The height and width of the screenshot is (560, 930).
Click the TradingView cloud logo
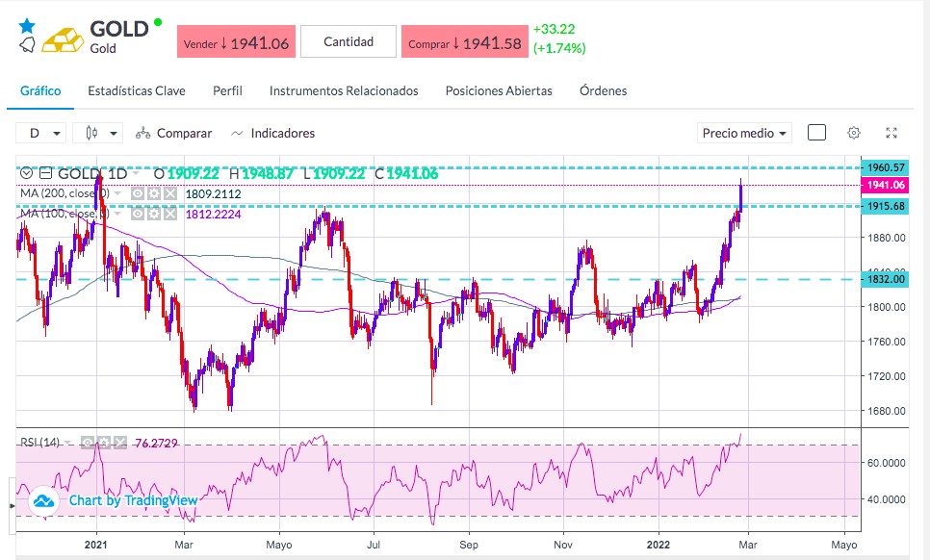pos(43,501)
